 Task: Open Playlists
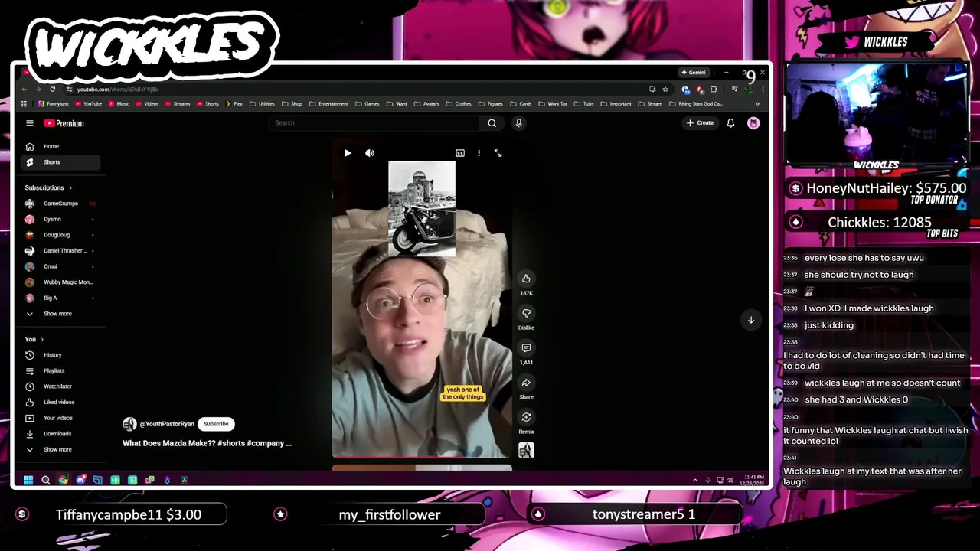pos(60,370)
